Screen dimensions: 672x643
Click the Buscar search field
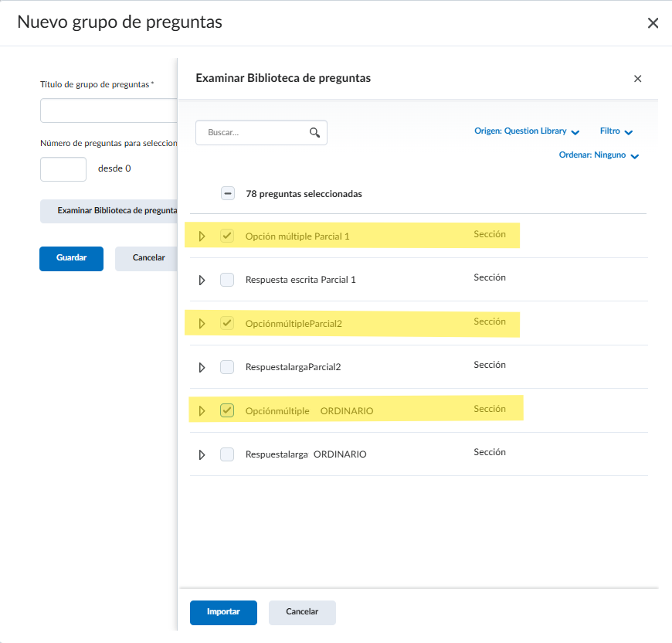tap(255, 132)
